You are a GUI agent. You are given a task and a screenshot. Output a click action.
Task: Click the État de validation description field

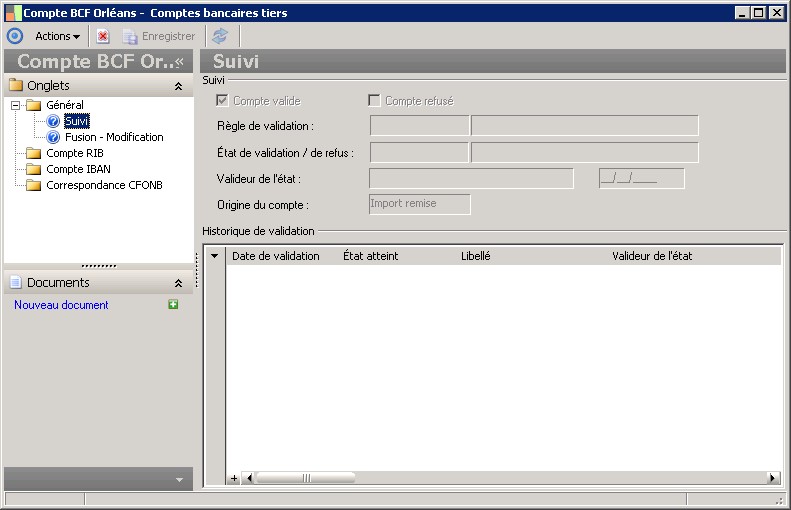pos(585,152)
